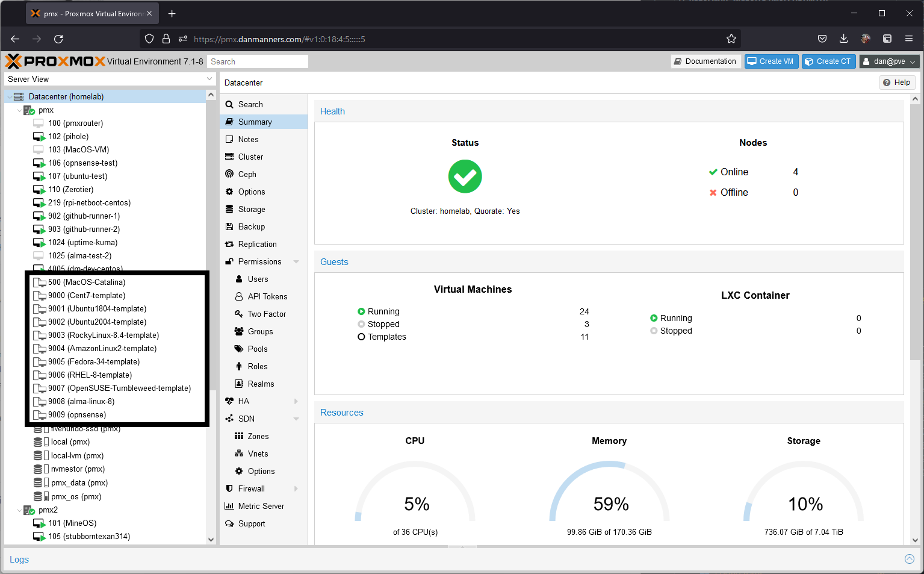This screenshot has width=924, height=574.
Task: Collapse the Permissions submenu
Action: (296, 261)
